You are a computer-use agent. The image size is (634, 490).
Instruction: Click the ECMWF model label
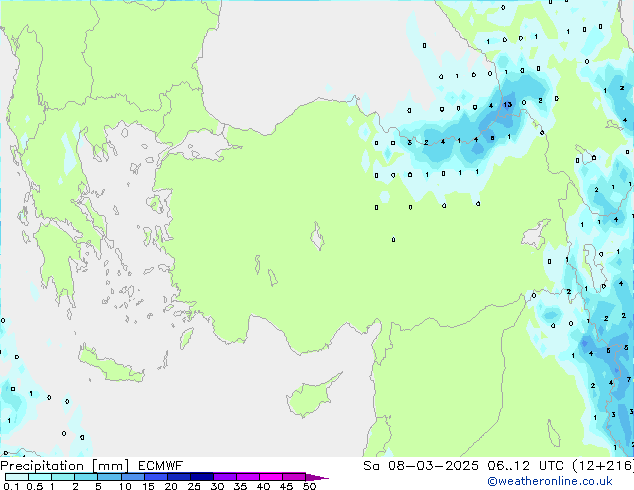pos(160,466)
